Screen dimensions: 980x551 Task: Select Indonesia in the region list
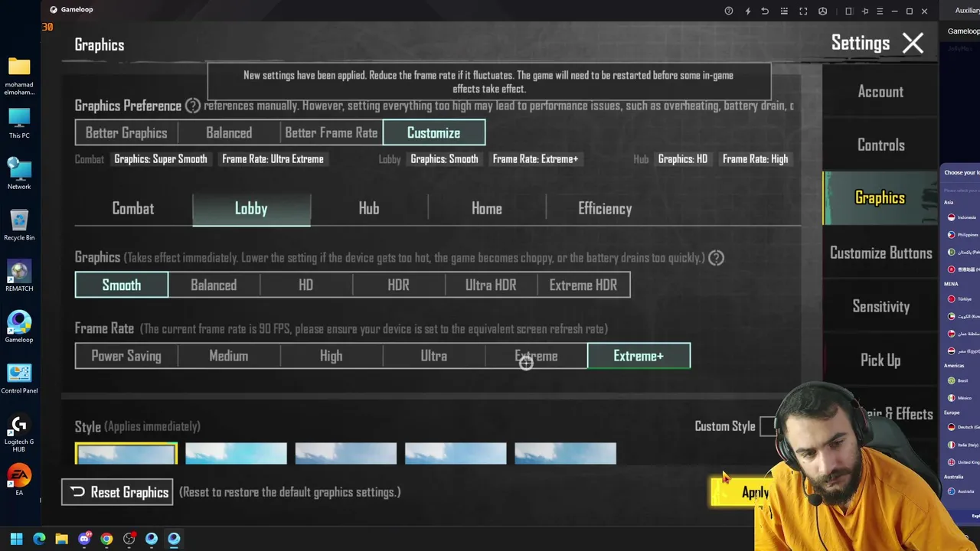click(962, 217)
